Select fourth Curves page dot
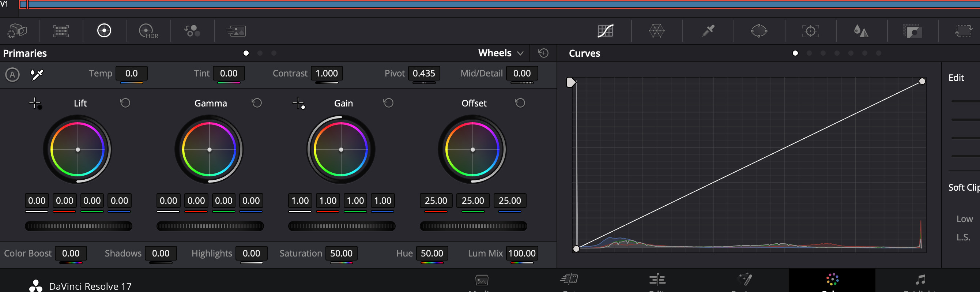Viewport: 980px width, 292px height. point(837,53)
